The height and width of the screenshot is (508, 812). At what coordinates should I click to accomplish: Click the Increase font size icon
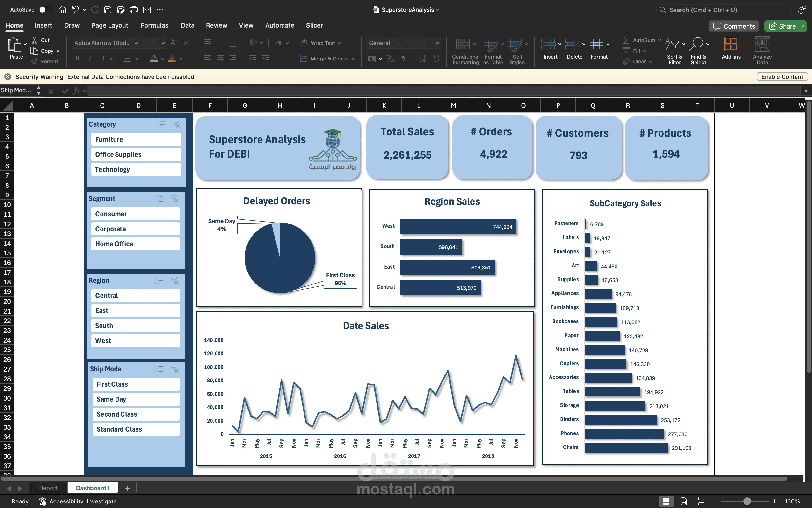click(173, 43)
